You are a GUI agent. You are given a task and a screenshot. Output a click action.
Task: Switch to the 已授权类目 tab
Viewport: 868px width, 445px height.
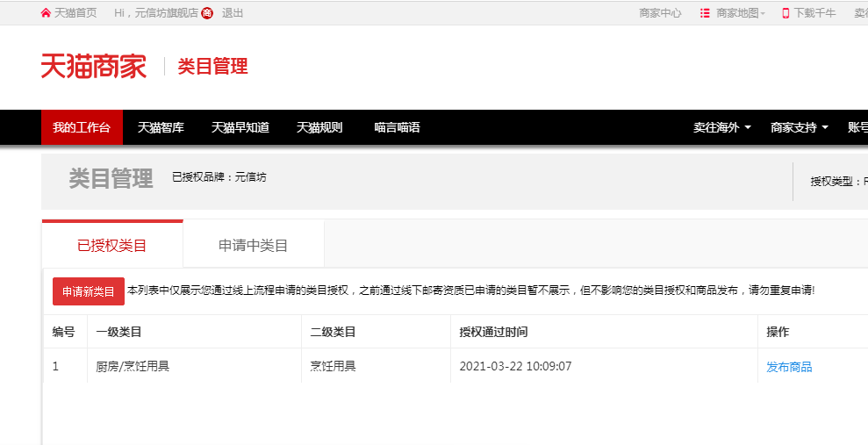tap(112, 245)
